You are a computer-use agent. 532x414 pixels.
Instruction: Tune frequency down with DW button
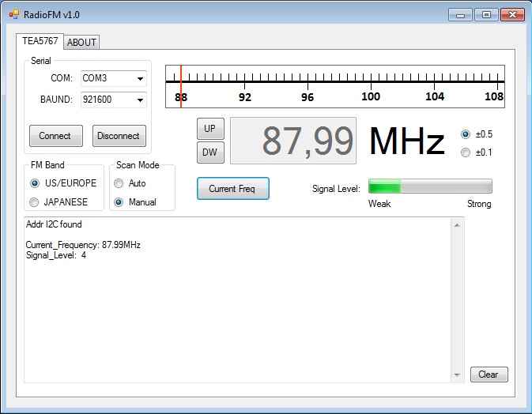click(210, 152)
